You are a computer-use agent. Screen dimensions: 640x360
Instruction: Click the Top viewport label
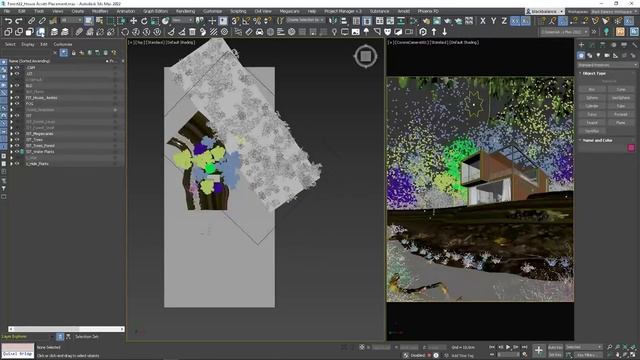point(162,42)
